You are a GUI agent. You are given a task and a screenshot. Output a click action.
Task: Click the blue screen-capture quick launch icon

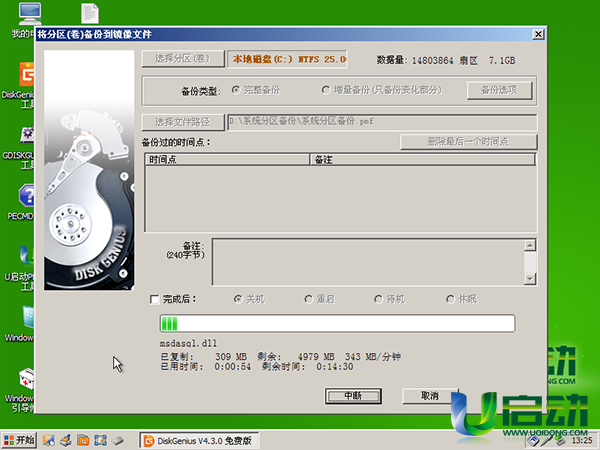100,440
